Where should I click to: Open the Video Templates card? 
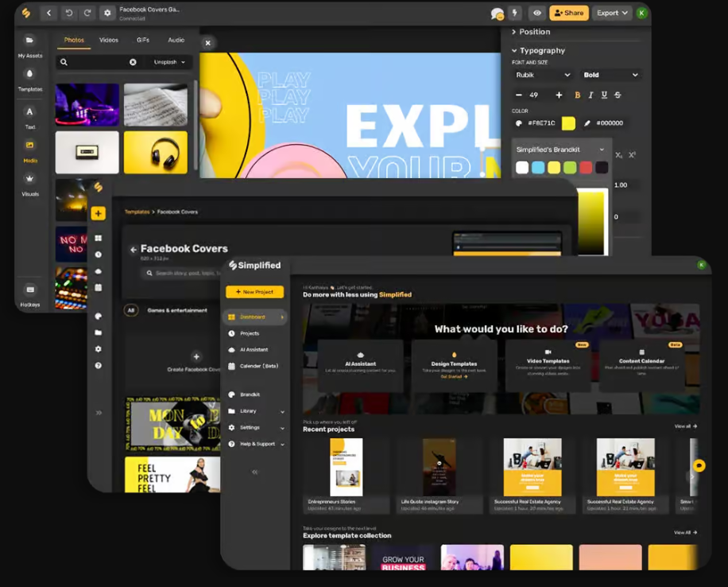pos(548,366)
